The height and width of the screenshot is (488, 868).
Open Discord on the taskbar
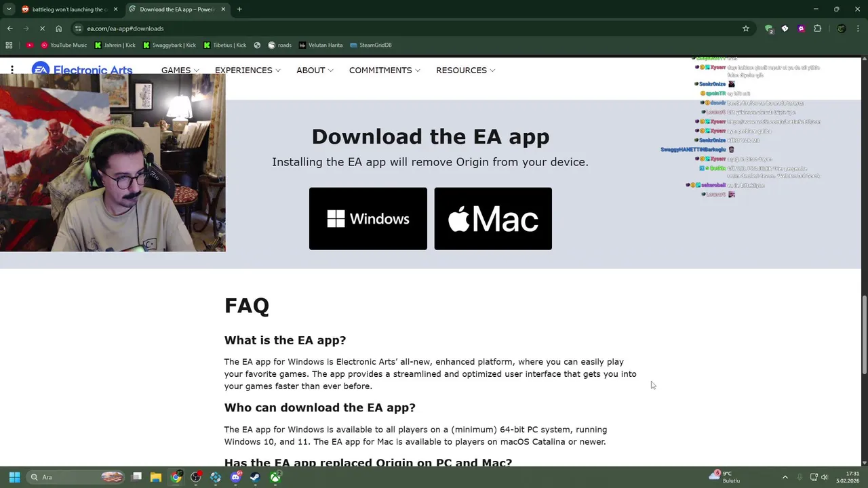click(235, 477)
